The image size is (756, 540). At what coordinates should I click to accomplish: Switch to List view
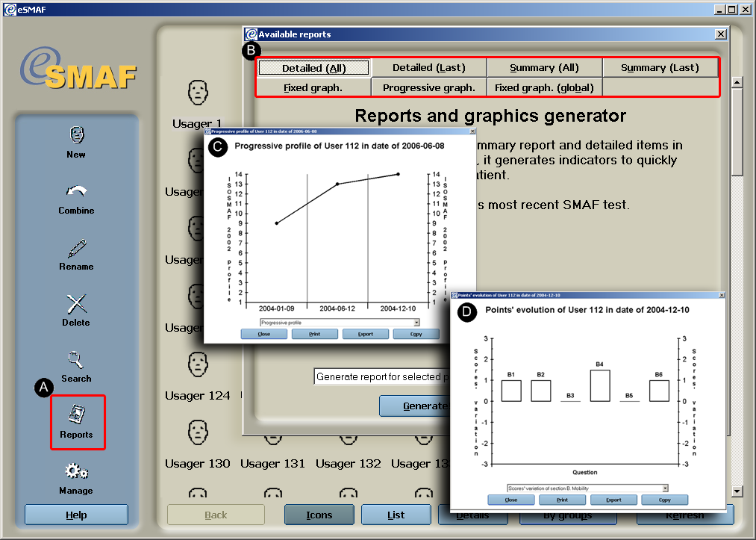(396, 515)
